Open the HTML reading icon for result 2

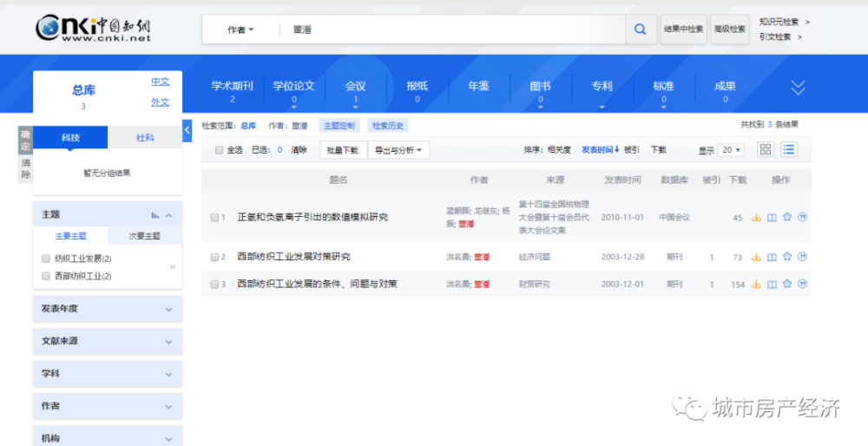click(x=772, y=257)
